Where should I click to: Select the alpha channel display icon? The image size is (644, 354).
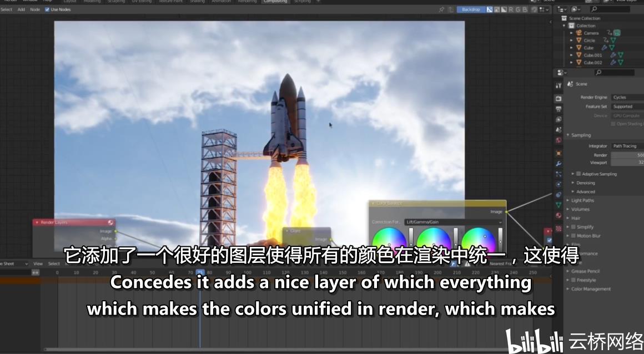[504, 9]
